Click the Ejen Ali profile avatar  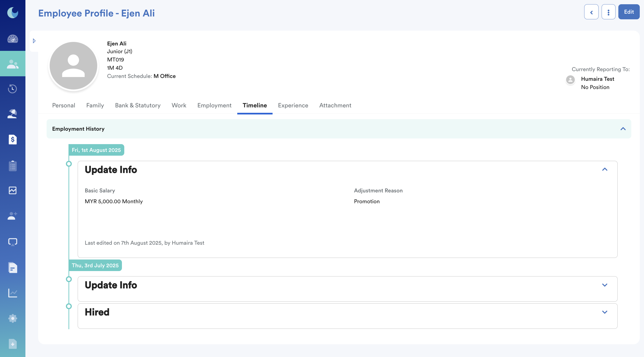73,66
